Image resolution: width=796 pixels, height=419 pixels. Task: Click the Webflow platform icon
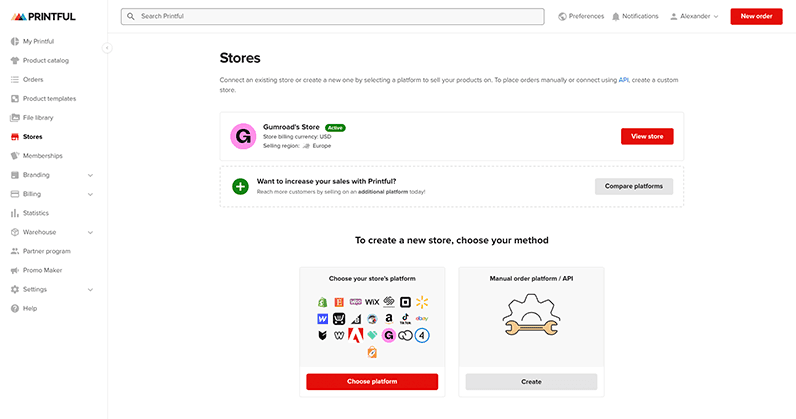tap(322, 318)
